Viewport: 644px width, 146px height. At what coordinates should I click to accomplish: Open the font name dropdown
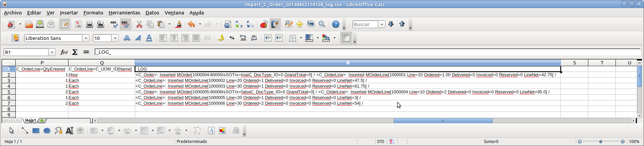click(86, 38)
